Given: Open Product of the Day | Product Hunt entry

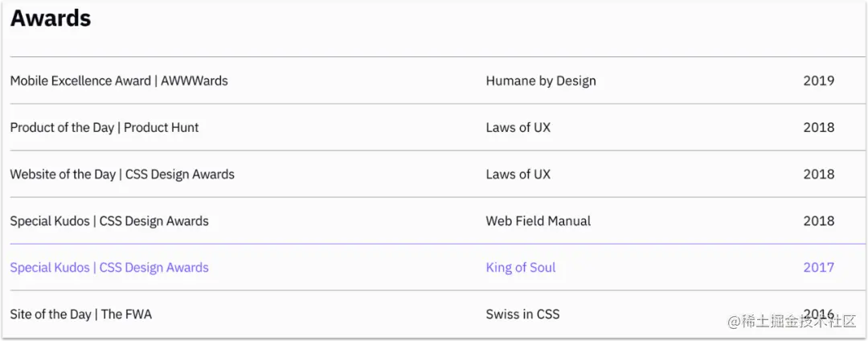Looking at the screenshot, I should coord(104,127).
